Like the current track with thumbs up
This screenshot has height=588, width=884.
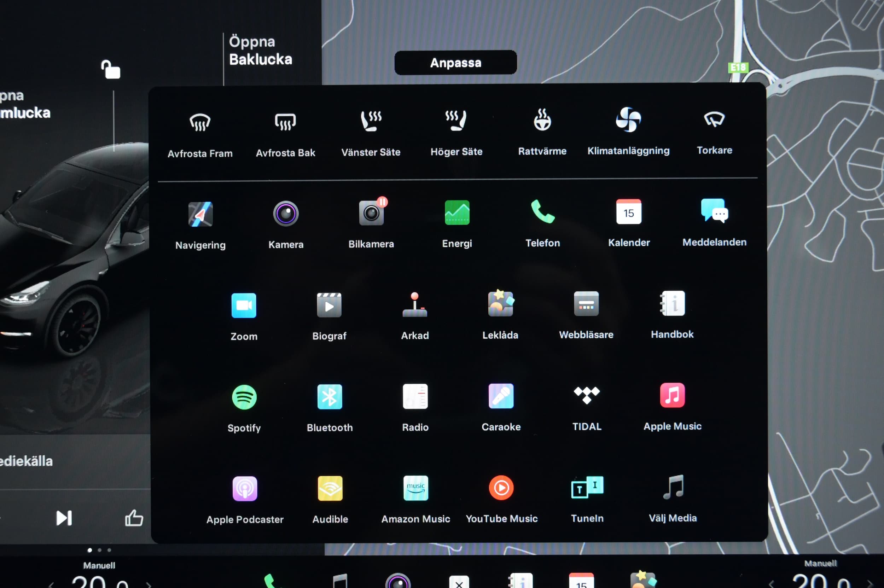134,518
